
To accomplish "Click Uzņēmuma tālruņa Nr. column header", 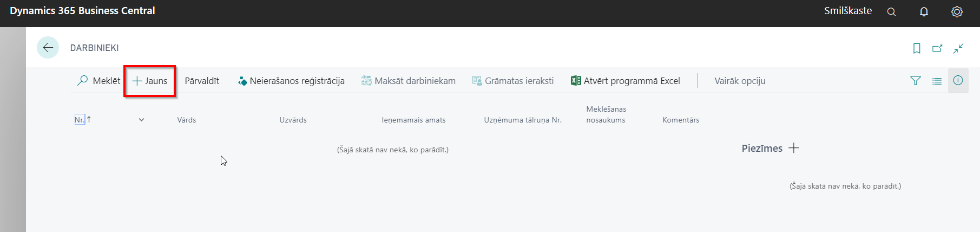I will 523,120.
